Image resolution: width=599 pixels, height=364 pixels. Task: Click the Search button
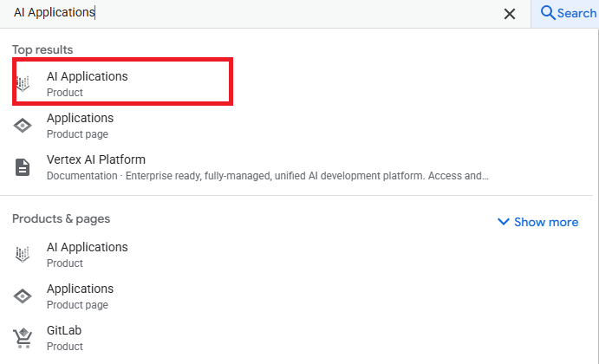[x=565, y=13]
